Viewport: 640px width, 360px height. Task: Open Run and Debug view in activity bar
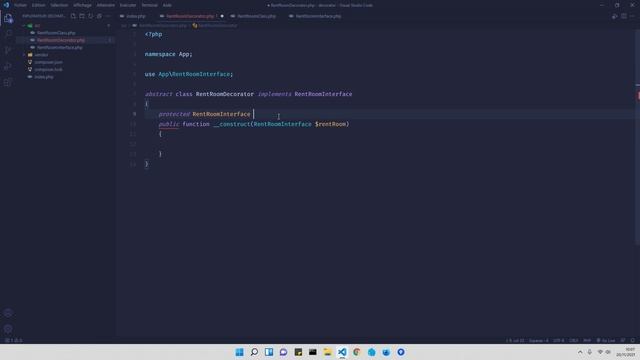coord(8,67)
